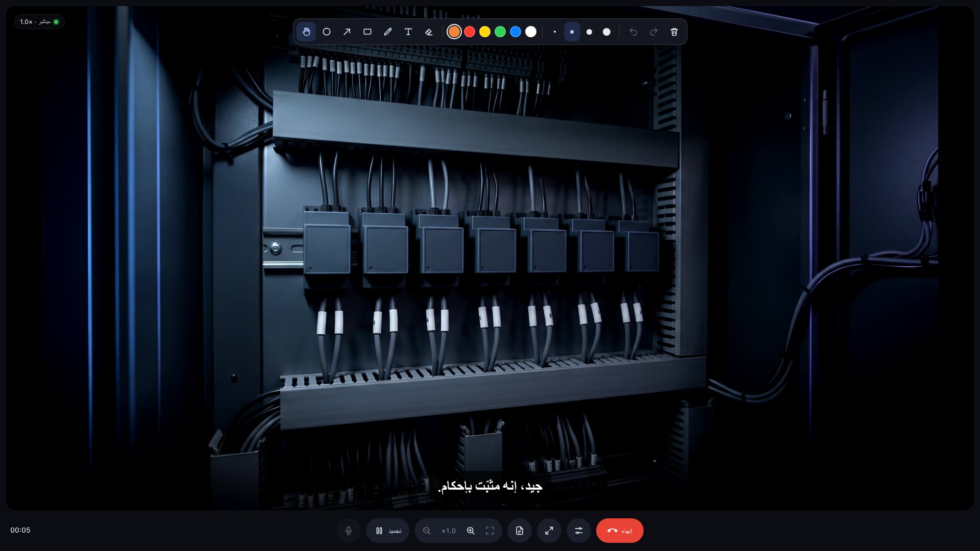The height and width of the screenshot is (551, 980).
Task: End the call with إنهاء button
Action: (x=620, y=531)
